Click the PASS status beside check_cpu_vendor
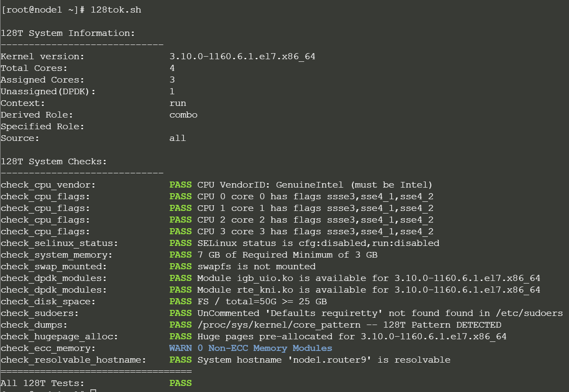 coord(180,185)
